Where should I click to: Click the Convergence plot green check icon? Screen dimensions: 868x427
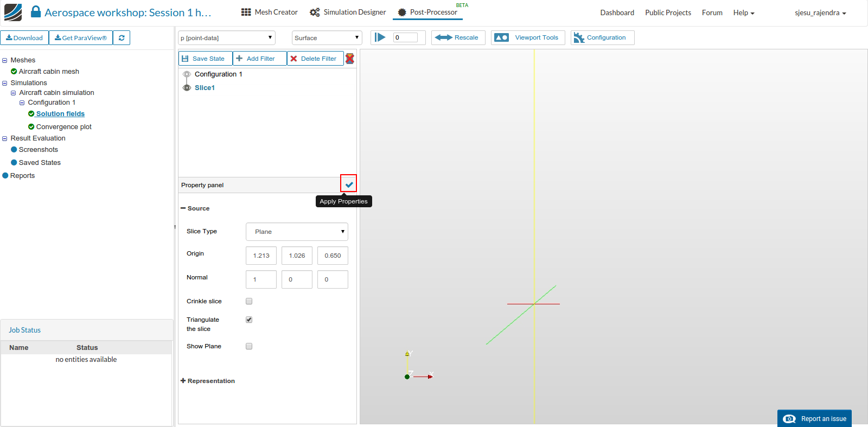[x=31, y=127]
